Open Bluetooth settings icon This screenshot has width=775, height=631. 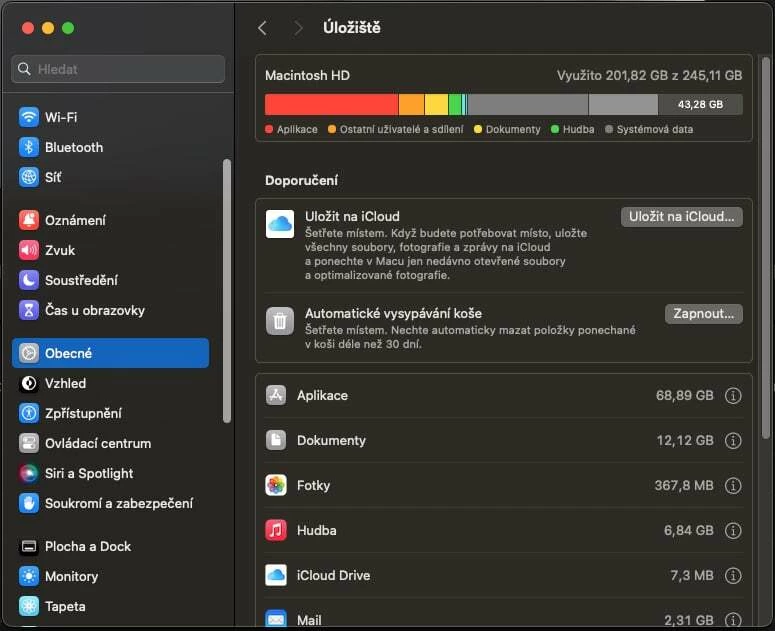pyautogui.click(x=29, y=147)
